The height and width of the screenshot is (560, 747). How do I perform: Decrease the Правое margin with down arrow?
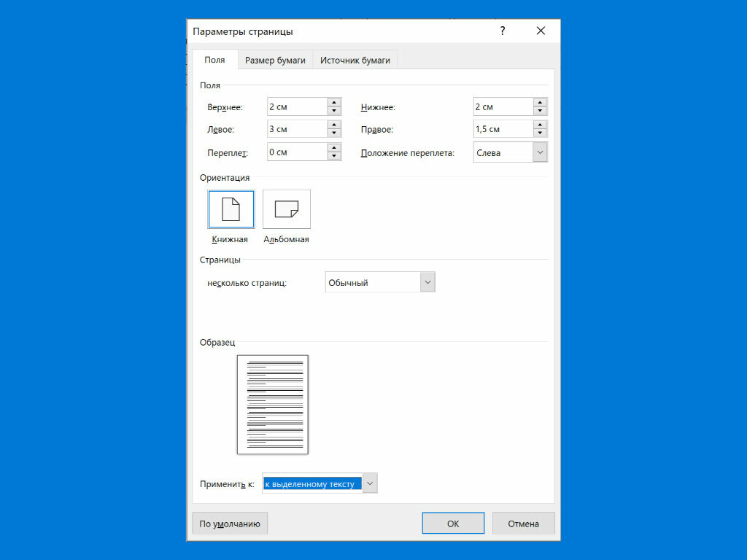click(540, 133)
